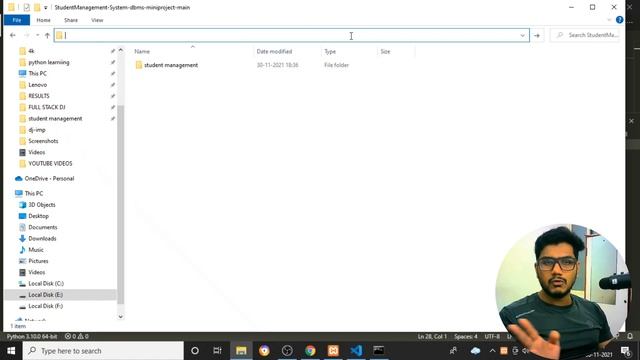Screen dimensions: 640x360
Task: Open the View ribbon tab
Action: 97,20
